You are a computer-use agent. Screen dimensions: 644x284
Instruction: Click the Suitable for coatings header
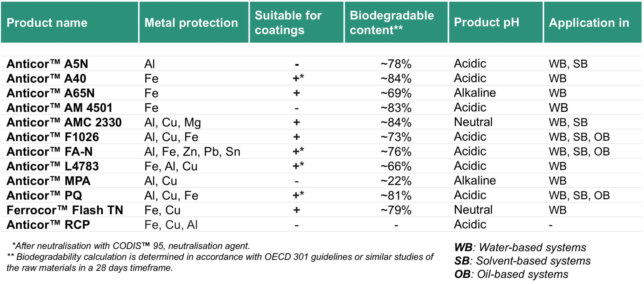[288, 23]
